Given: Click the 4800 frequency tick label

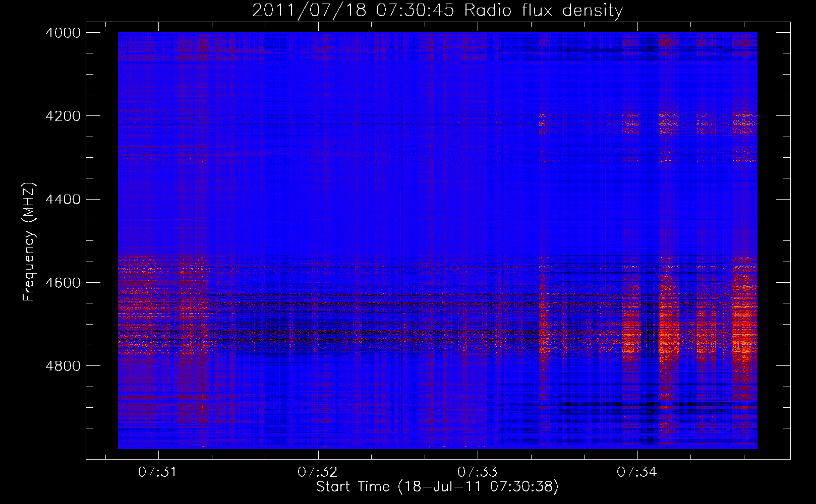Looking at the screenshot, I should click(63, 366).
